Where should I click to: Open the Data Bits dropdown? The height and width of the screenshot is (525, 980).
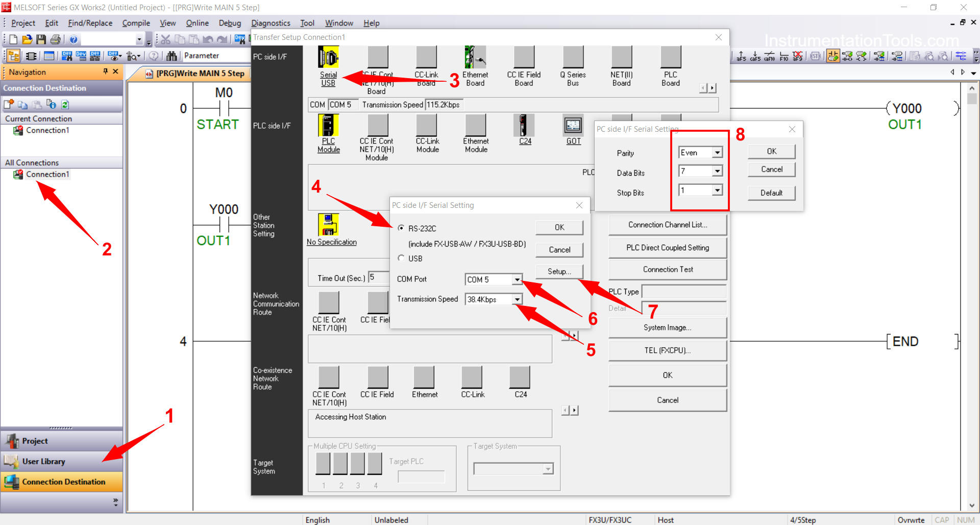pos(718,171)
